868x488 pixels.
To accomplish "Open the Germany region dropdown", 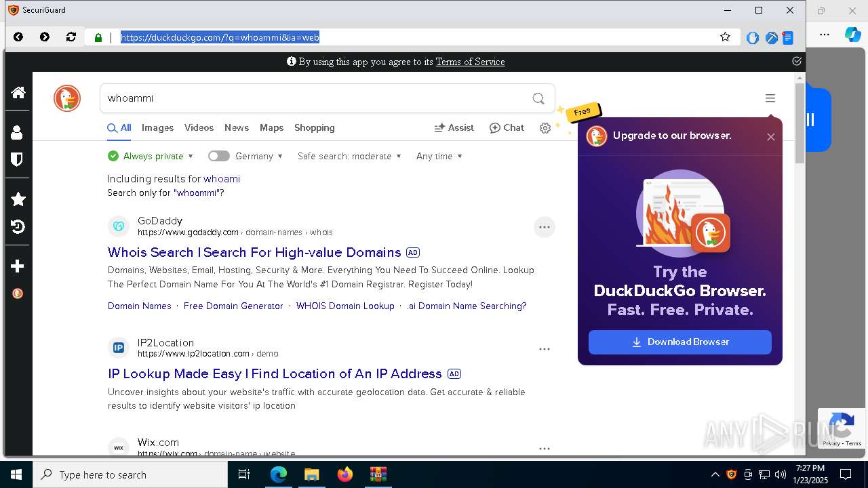I will pos(259,156).
